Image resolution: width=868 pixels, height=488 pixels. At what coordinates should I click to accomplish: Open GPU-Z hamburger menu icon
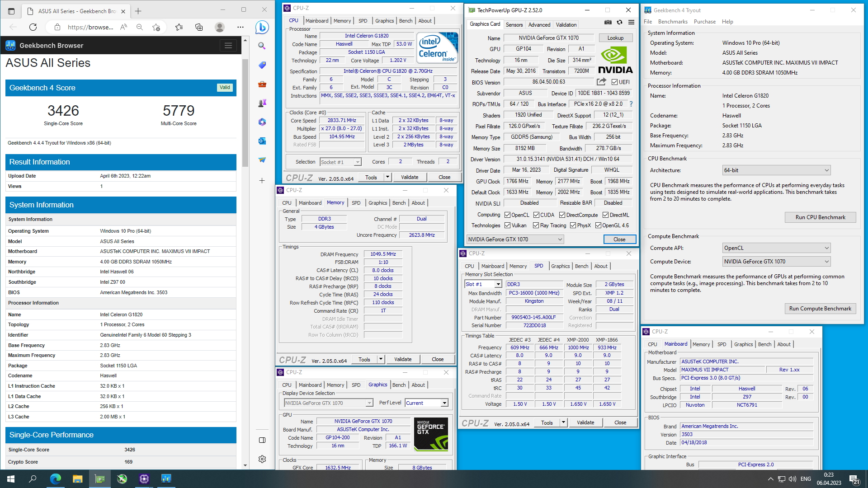[x=631, y=22]
